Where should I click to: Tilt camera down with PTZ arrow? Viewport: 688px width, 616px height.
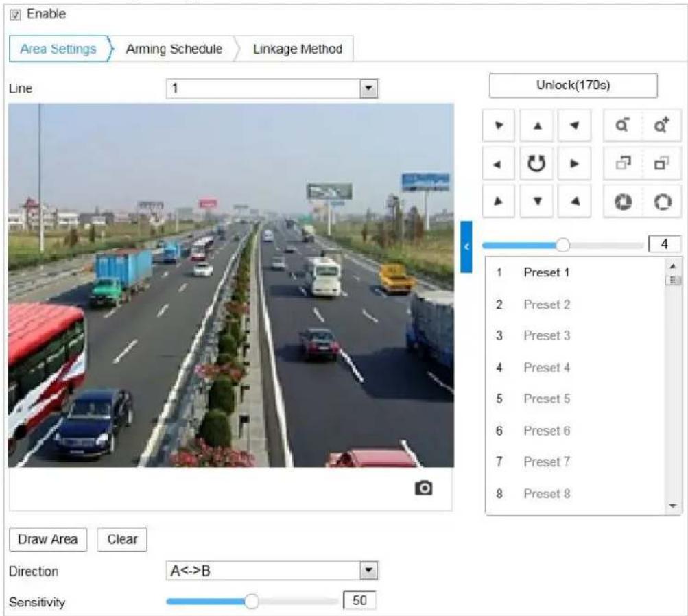point(536,202)
